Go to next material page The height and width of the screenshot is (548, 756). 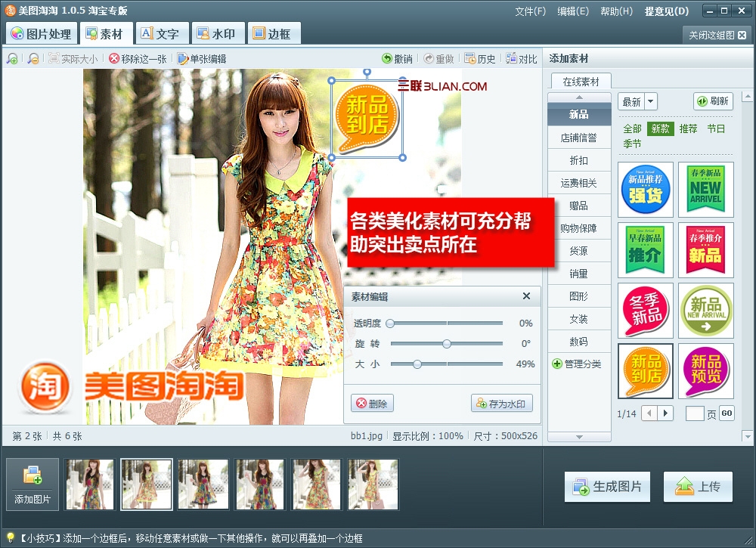pos(665,413)
